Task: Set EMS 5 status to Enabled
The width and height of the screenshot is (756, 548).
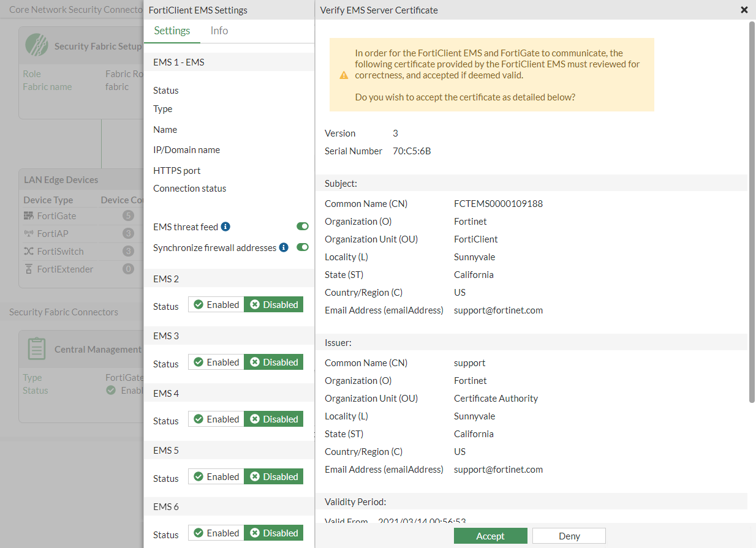Action: pos(216,477)
